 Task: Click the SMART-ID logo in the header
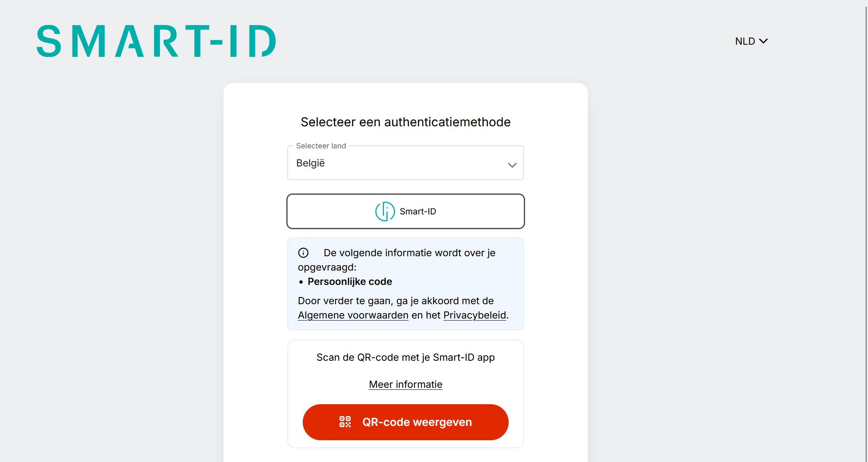(x=156, y=41)
